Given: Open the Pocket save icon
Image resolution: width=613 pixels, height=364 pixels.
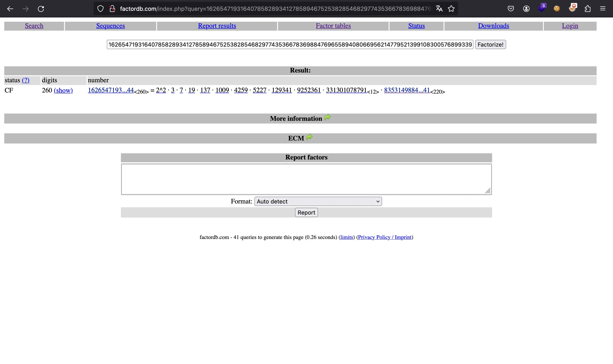Looking at the screenshot, I should click(x=511, y=9).
